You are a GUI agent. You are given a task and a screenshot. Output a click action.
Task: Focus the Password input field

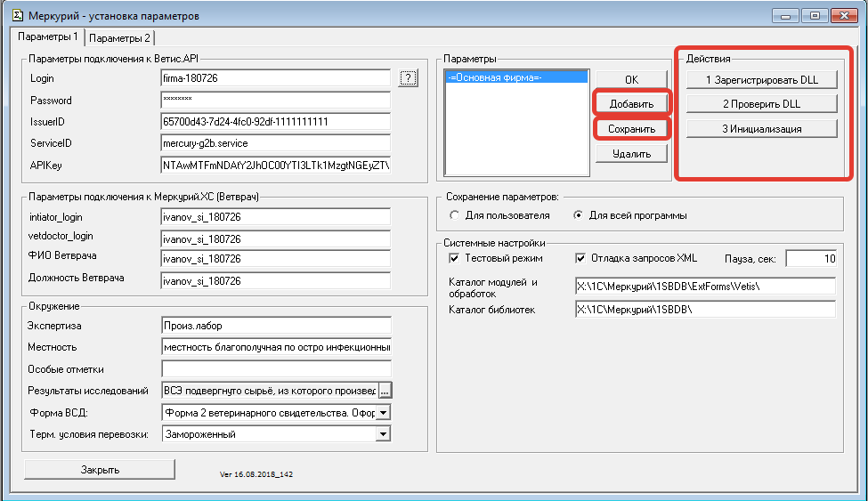tap(276, 101)
